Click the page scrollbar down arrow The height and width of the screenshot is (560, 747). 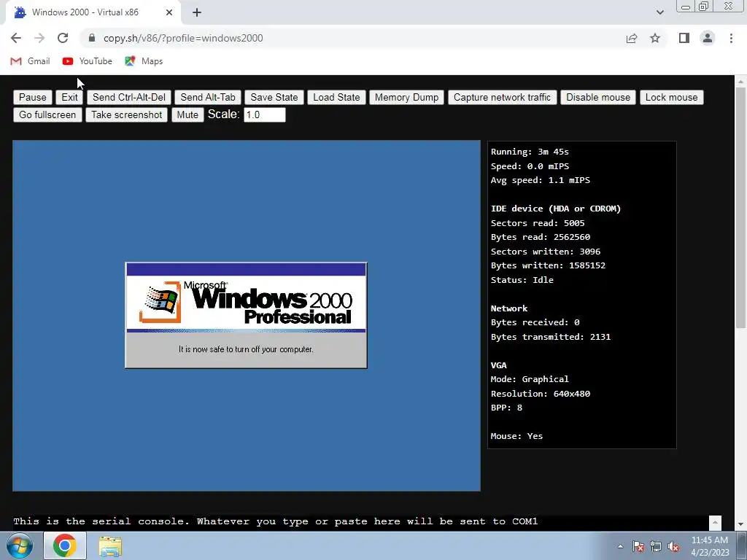click(740, 524)
